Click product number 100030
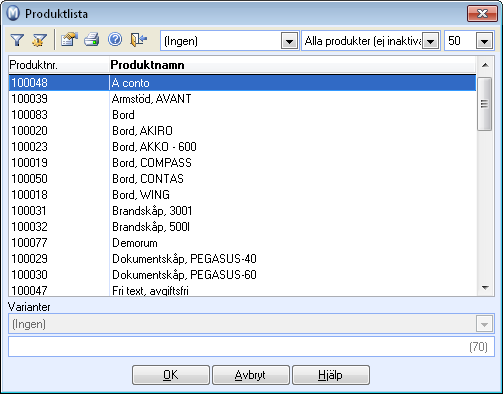 29,275
